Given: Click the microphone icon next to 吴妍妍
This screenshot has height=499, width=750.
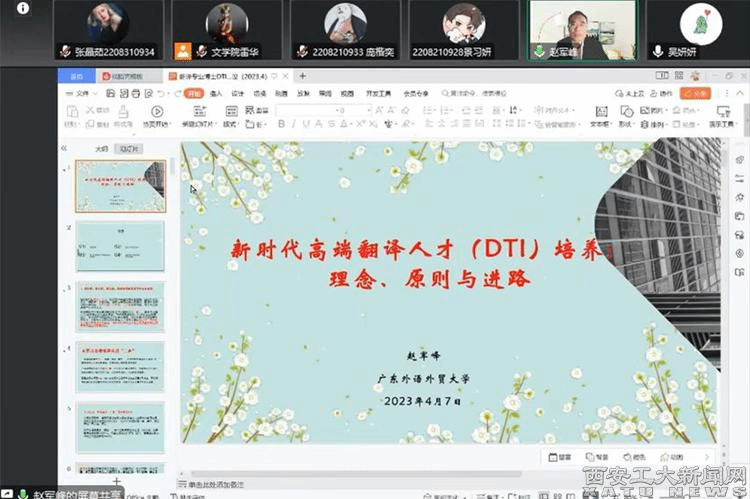Looking at the screenshot, I should pyautogui.click(x=658, y=50).
